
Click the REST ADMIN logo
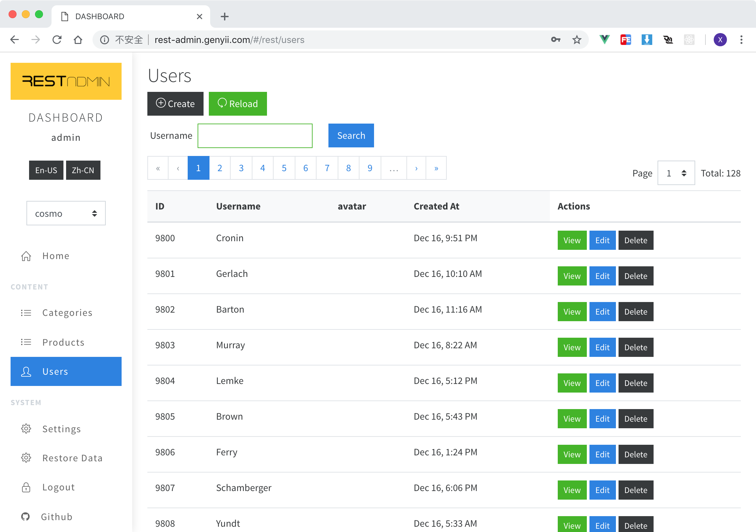tap(66, 81)
